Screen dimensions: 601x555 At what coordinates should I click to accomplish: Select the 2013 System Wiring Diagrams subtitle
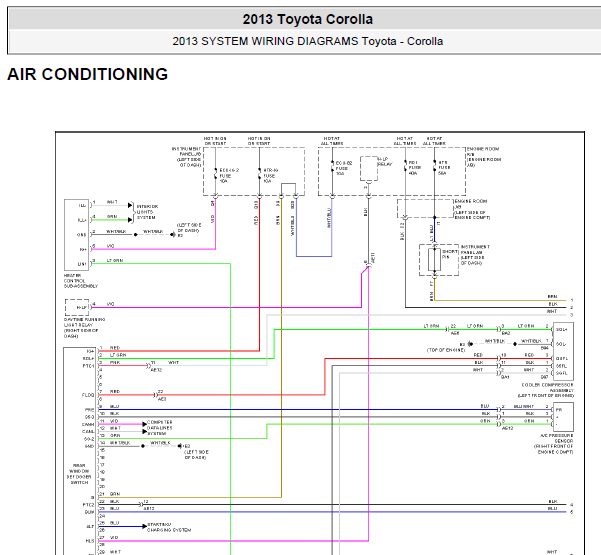(307, 41)
